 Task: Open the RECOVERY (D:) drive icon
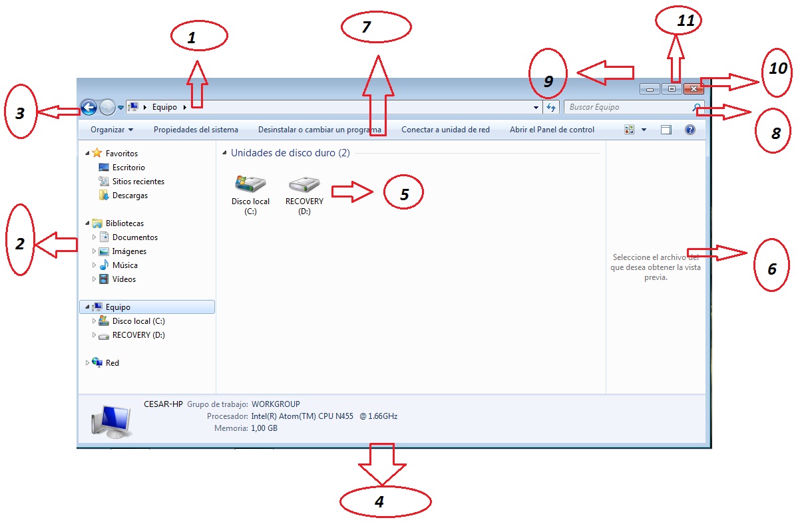(304, 186)
